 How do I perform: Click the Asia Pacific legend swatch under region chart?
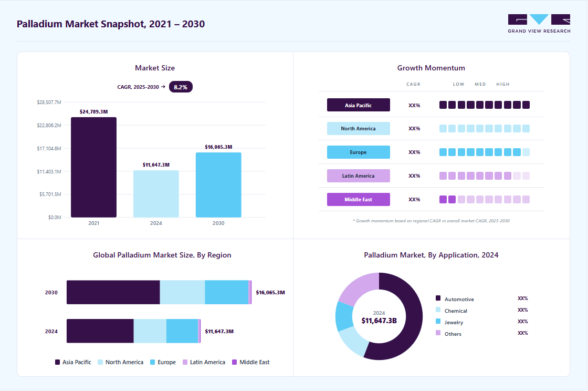[57, 362]
